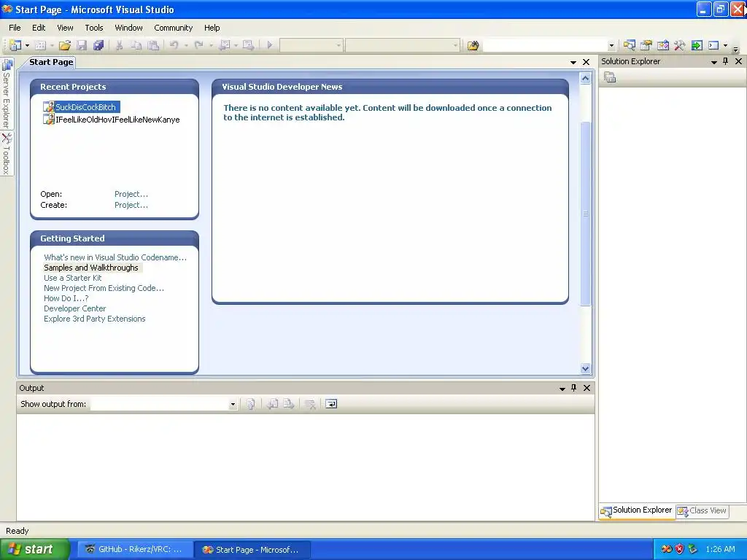Open the Window menu
This screenshot has width=747, height=560.
(x=128, y=28)
